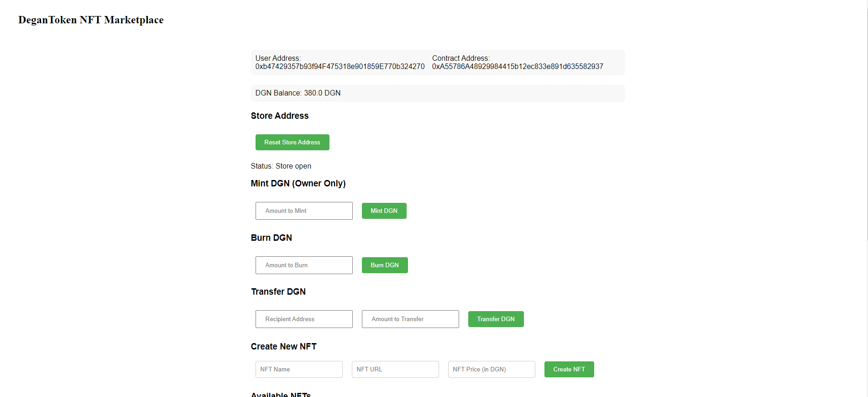Click the NFT Price (in DGN) input
This screenshot has width=868, height=397.
click(x=491, y=369)
